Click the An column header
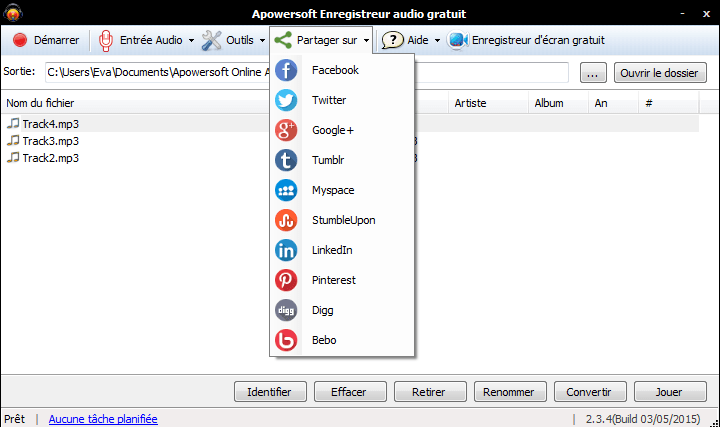 (613, 103)
